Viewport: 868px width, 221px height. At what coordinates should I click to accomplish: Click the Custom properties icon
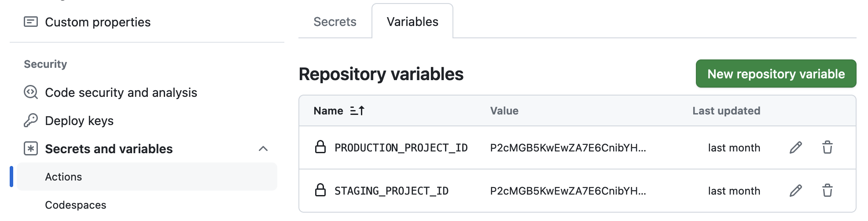31,22
